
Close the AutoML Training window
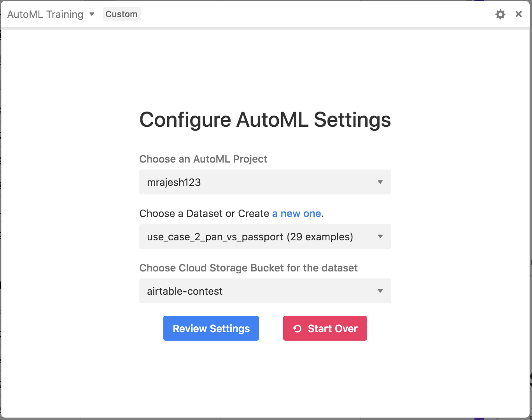click(518, 14)
